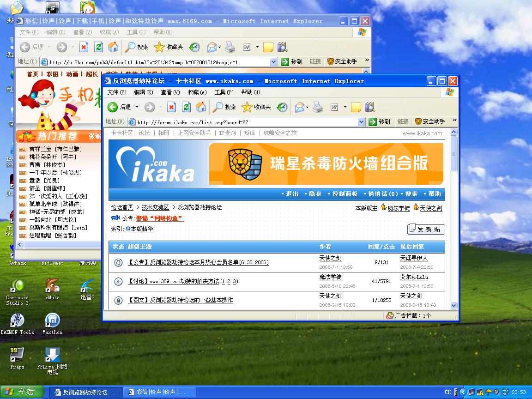
Task: Print page from ikaka forum window toolbar
Action: pyautogui.click(x=318, y=107)
